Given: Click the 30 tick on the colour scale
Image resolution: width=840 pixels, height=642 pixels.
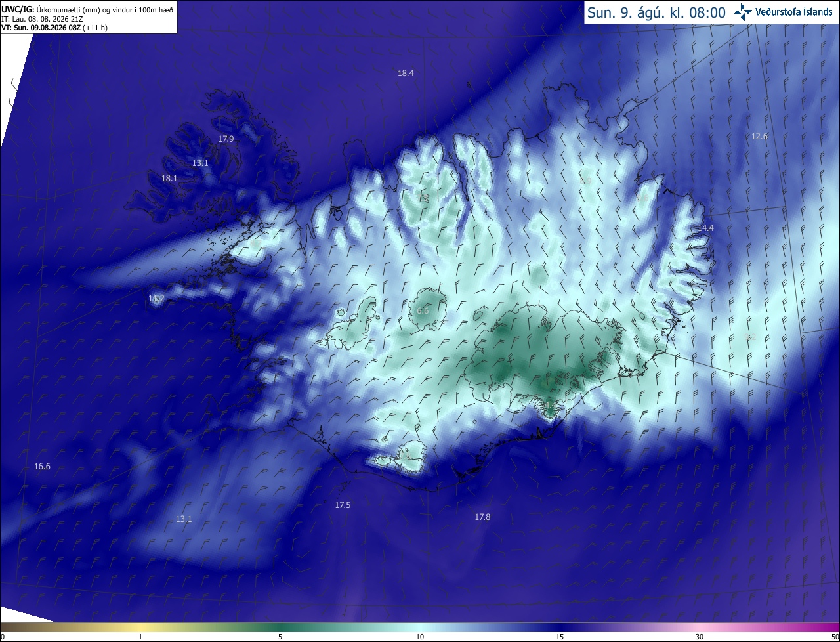Looking at the screenshot, I should coord(700,637).
